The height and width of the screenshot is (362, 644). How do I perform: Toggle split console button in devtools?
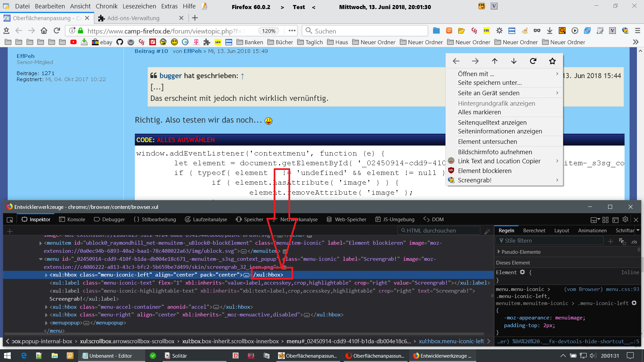click(615, 220)
